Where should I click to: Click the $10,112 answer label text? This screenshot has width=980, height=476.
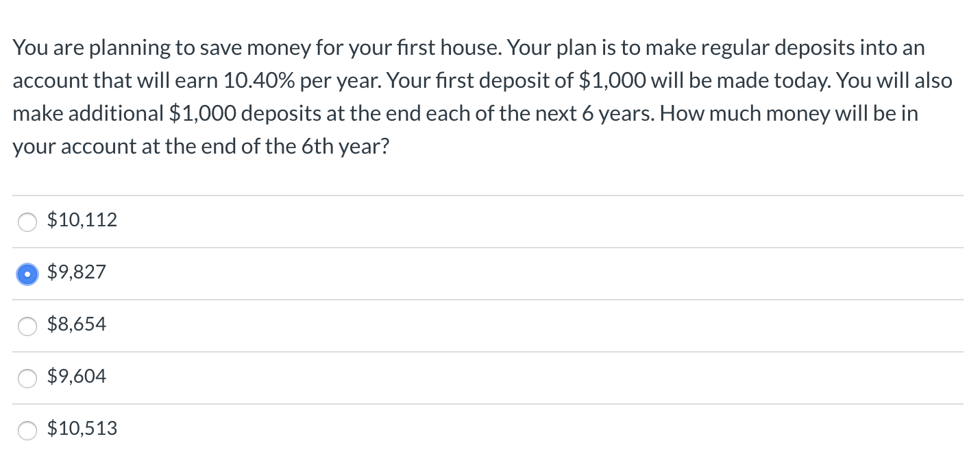point(82,220)
